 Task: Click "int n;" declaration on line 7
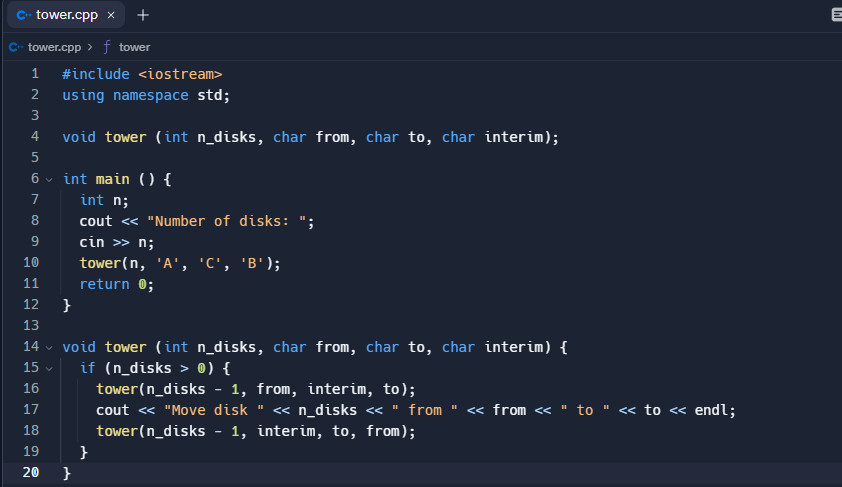[x=104, y=200]
